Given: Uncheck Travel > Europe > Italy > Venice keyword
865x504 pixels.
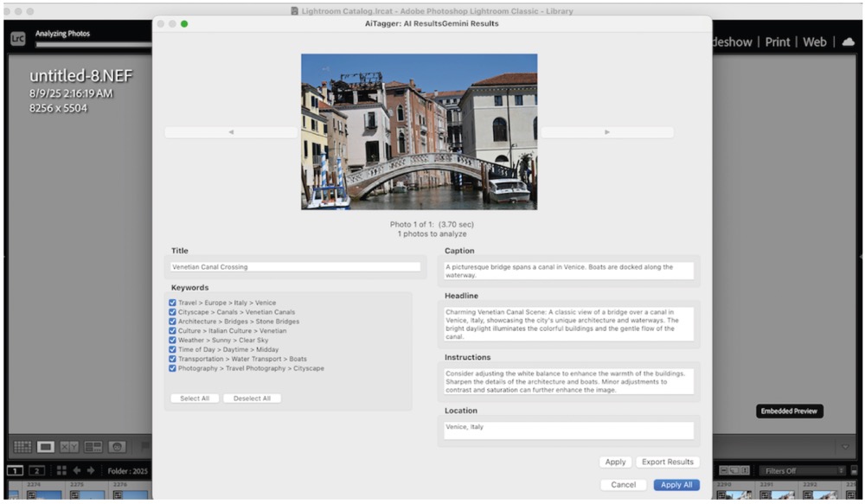Looking at the screenshot, I should coord(173,303).
